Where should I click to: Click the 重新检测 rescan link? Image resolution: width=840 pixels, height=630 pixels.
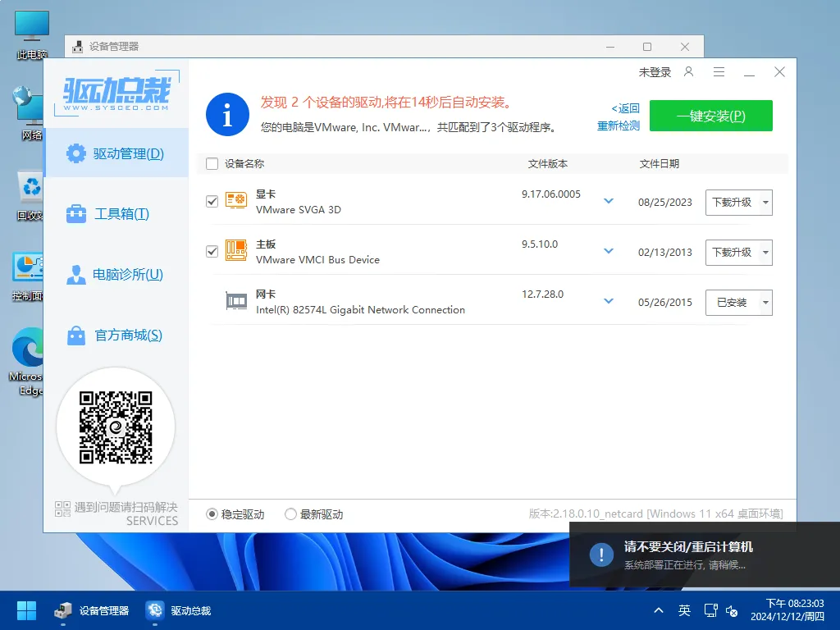(x=618, y=125)
